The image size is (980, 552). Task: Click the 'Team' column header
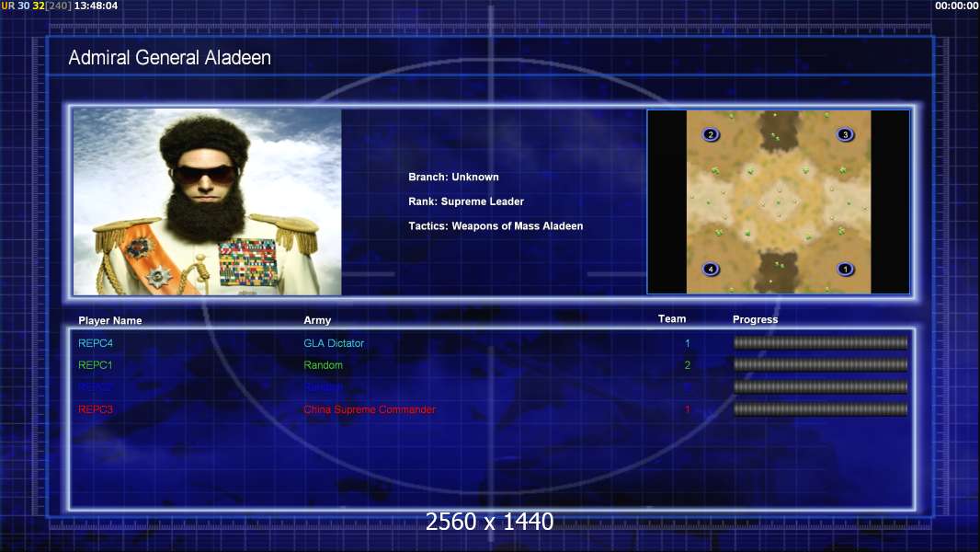[672, 319]
